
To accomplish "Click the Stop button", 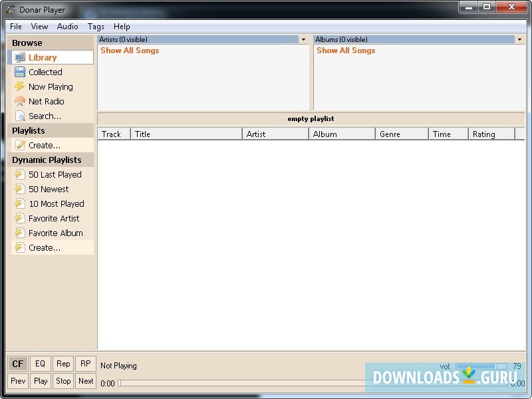I will pyautogui.click(x=63, y=381).
